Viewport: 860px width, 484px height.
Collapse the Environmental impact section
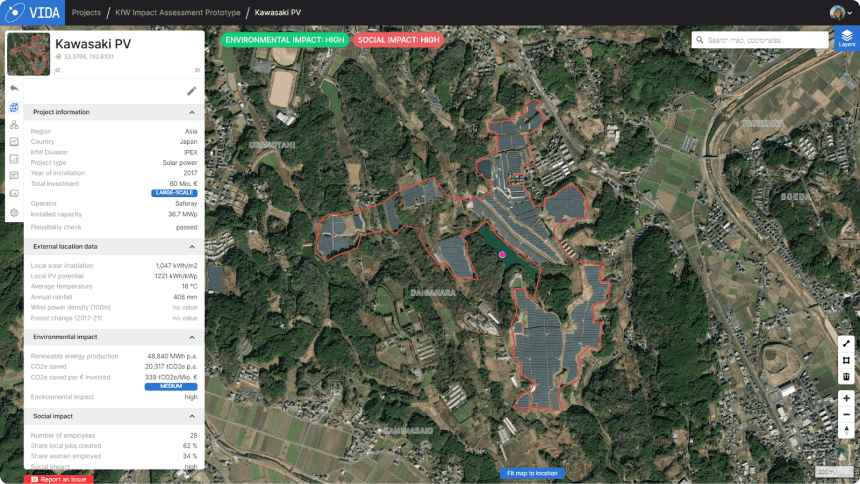pyautogui.click(x=191, y=337)
